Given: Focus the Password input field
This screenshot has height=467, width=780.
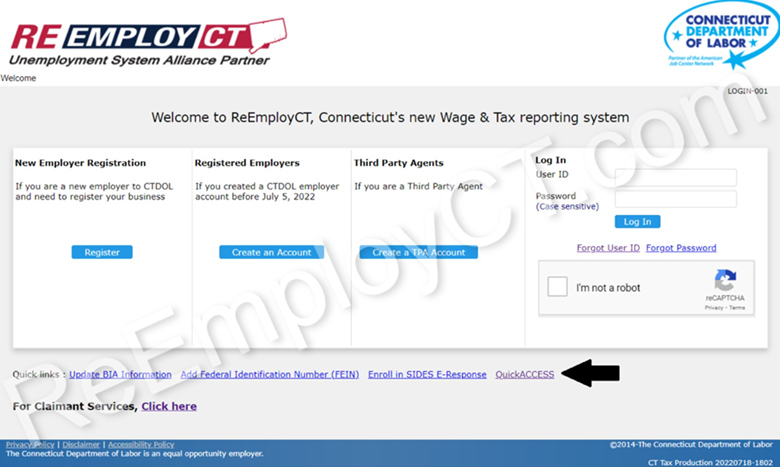Looking at the screenshot, I should point(675,199).
